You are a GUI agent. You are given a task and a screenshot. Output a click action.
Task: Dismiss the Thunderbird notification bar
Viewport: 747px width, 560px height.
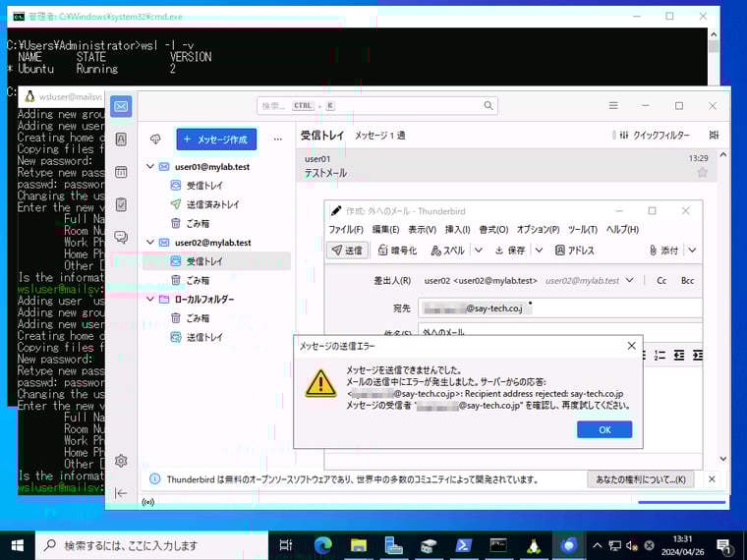pos(712,479)
